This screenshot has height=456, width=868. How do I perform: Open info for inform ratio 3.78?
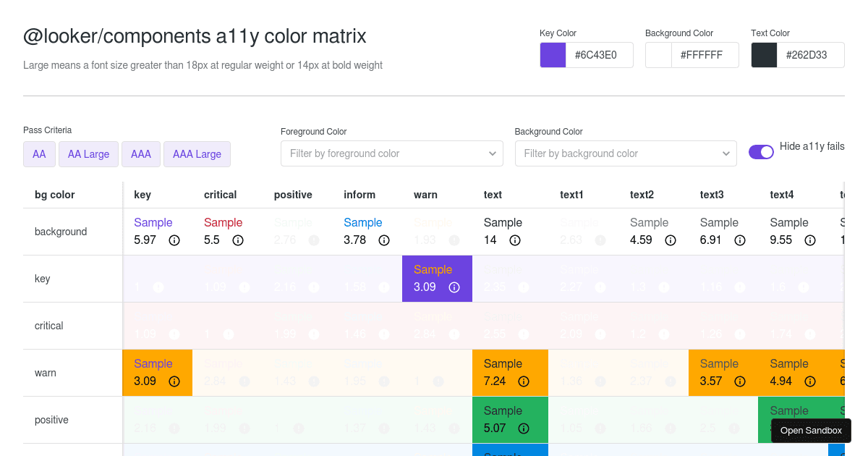click(384, 240)
